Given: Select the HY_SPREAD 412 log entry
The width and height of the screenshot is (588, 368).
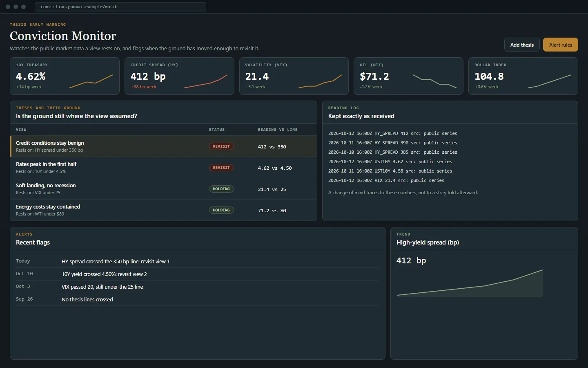Looking at the screenshot, I should pos(393,133).
